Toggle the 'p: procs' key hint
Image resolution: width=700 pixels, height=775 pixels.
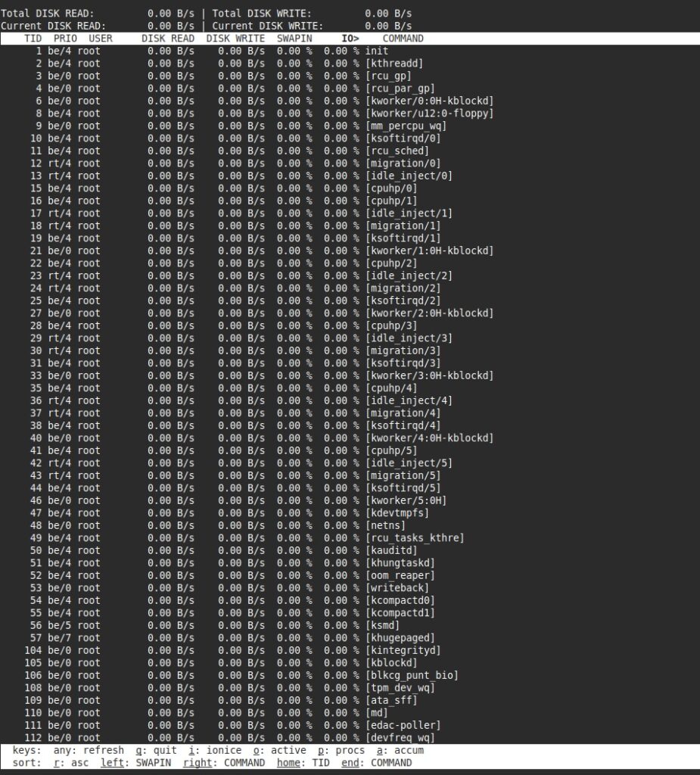tap(341, 751)
